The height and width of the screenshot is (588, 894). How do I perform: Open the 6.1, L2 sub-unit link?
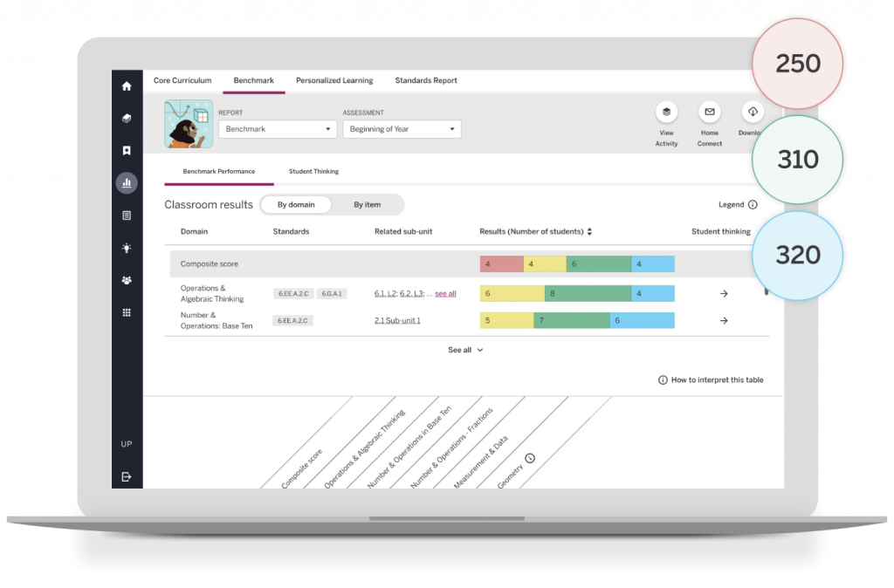point(385,293)
